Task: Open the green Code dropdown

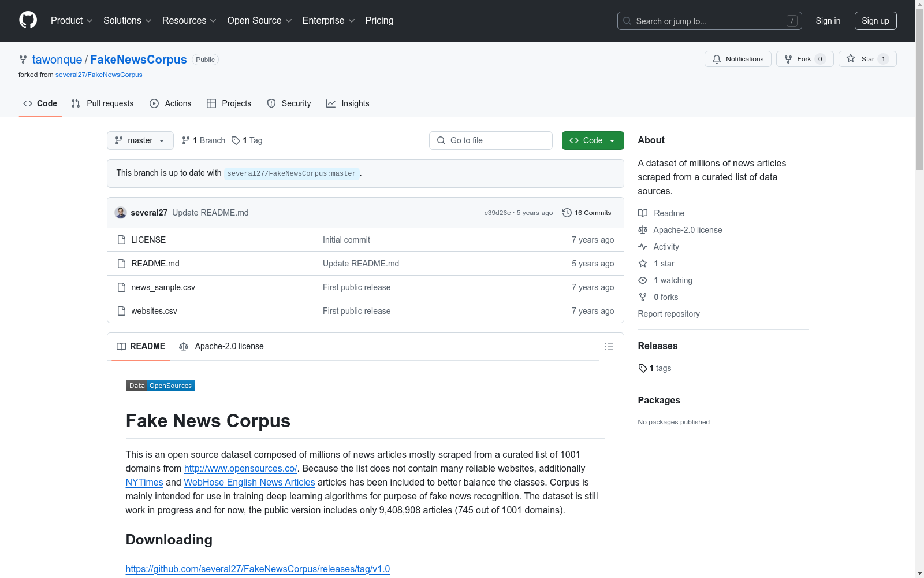Action: [x=593, y=140]
